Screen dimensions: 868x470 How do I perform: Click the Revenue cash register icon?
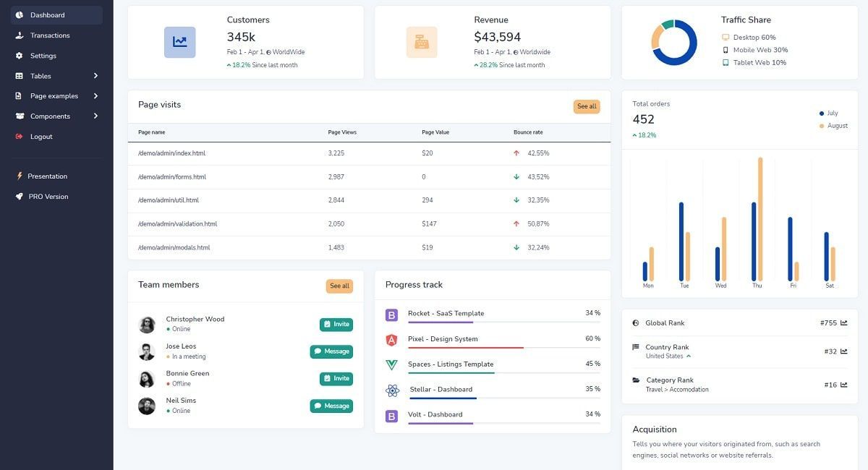[422, 42]
